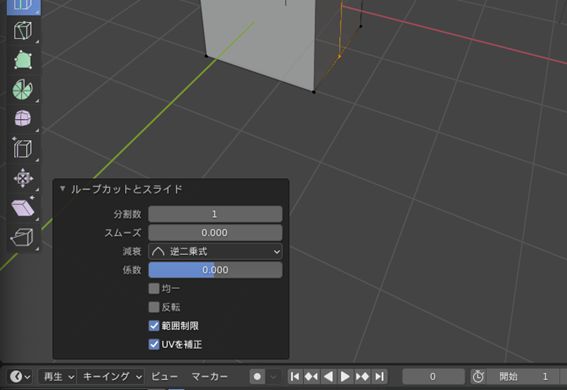Open the マーカー menu
This screenshot has width=567, height=390.
pyautogui.click(x=210, y=377)
